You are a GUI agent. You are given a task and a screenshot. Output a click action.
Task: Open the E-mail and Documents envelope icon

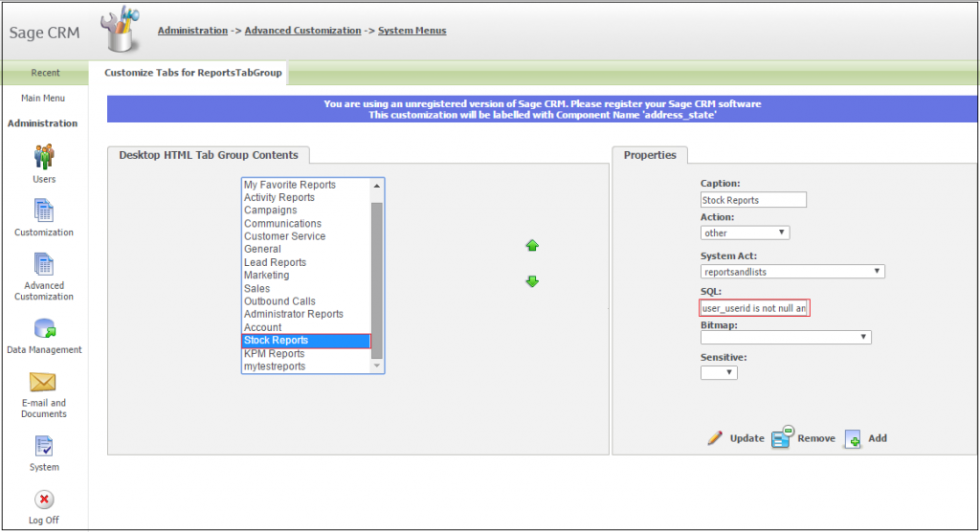(x=43, y=382)
